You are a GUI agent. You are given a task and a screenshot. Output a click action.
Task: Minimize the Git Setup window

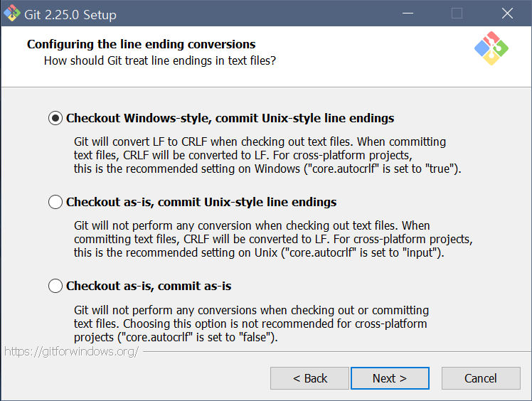[x=408, y=14]
